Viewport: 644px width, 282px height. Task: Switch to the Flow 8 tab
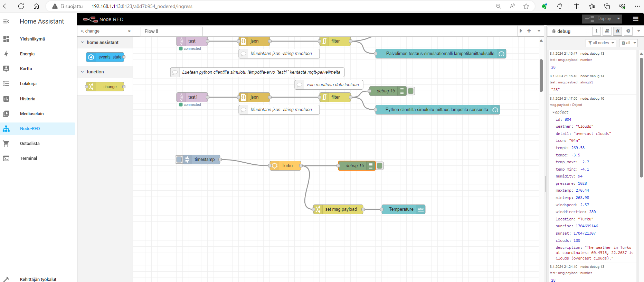(172, 31)
